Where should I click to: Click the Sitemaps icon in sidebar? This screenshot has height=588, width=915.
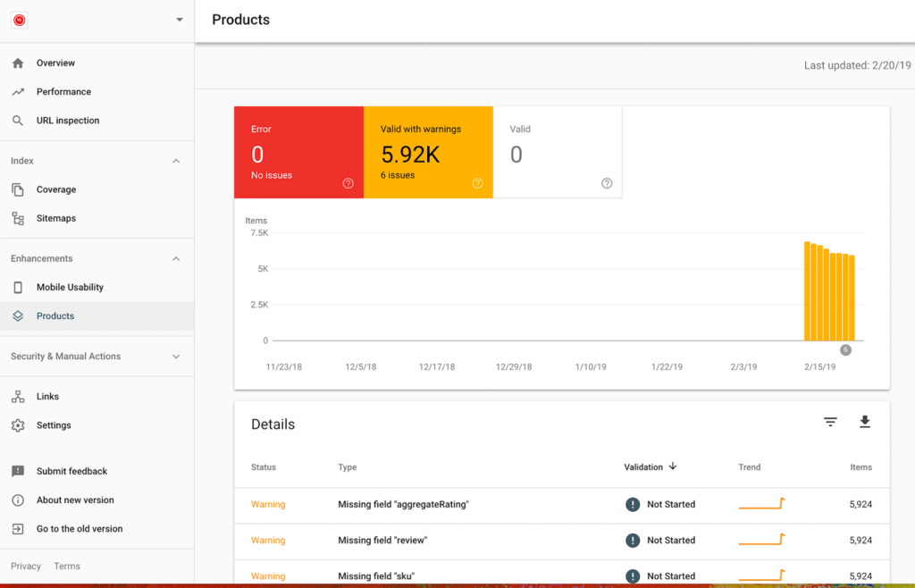coord(18,218)
